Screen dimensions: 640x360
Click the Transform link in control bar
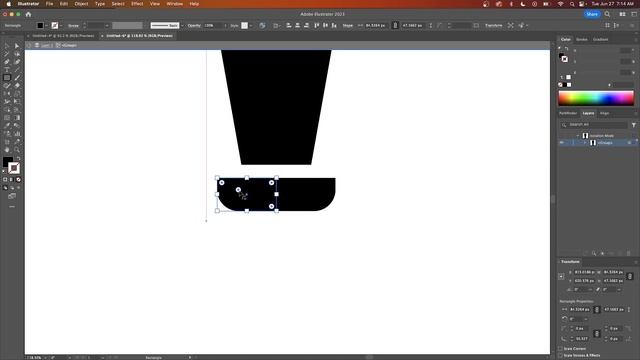tap(493, 25)
